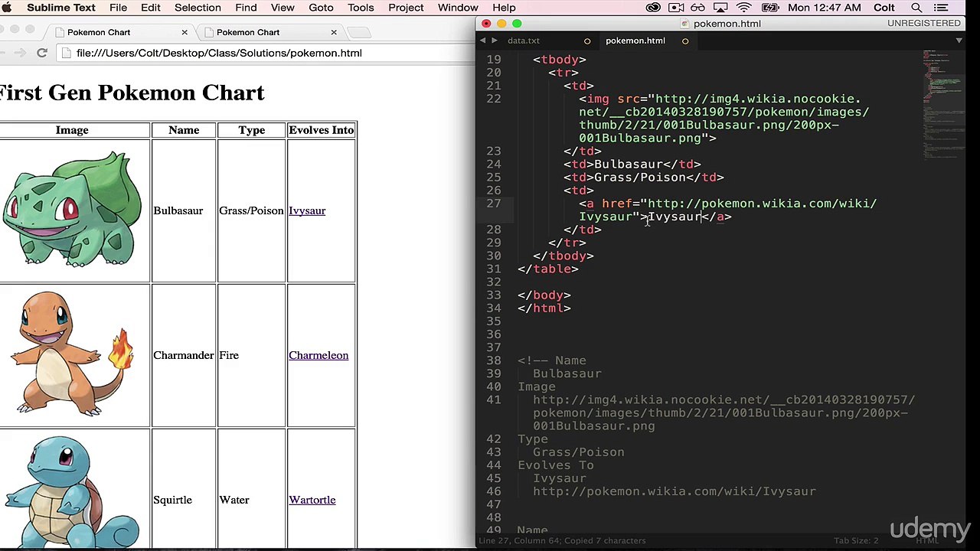Open the Tools menu
The image size is (980, 551).
coord(361,8)
